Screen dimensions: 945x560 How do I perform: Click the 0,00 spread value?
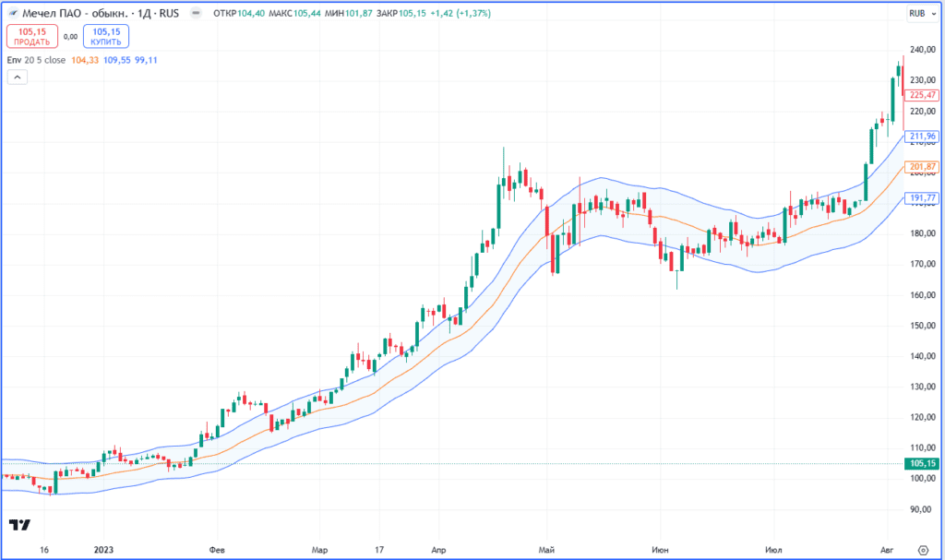(70, 37)
